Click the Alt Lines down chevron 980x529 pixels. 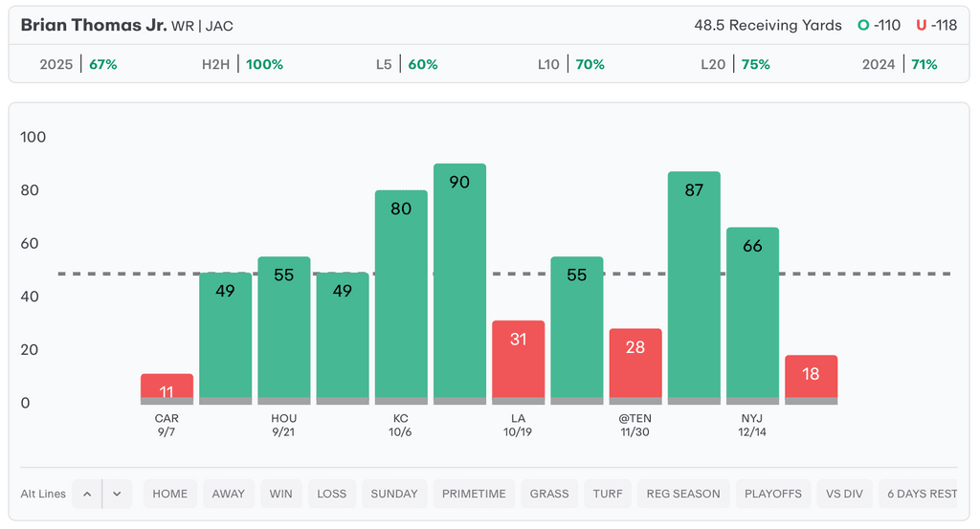117,494
